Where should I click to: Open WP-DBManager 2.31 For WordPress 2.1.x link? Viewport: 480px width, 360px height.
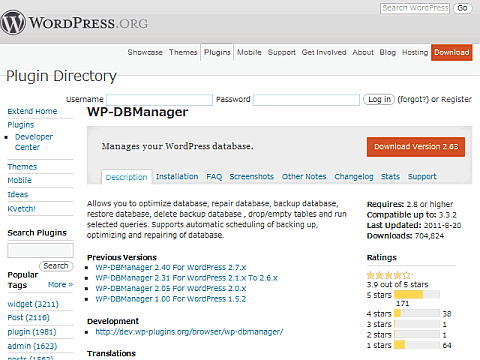[x=186, y=278]
